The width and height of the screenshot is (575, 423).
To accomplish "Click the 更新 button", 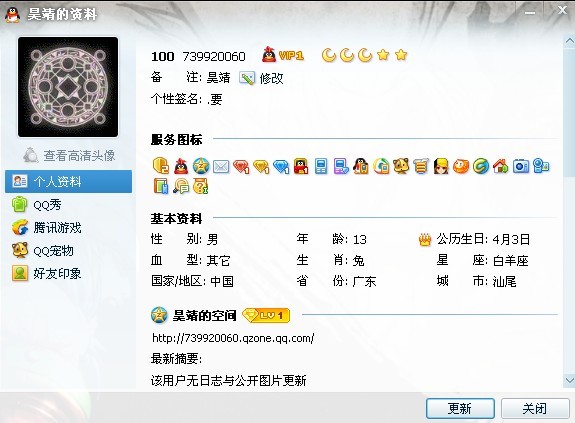I will tap(460, 408).
